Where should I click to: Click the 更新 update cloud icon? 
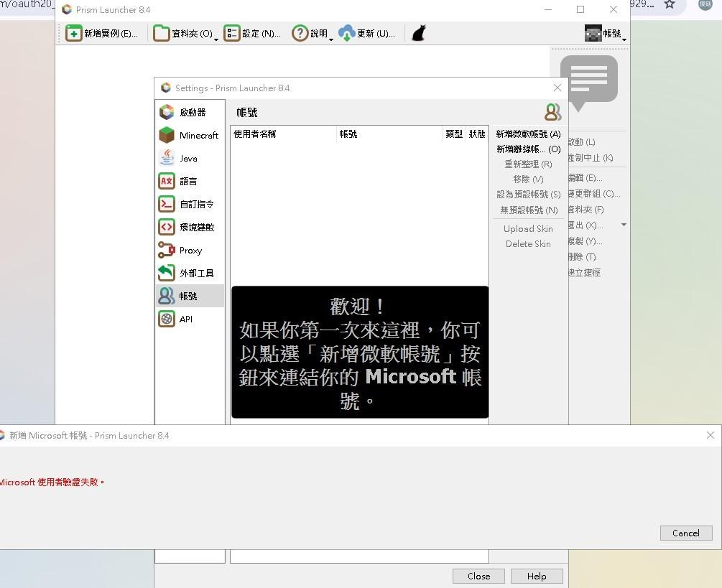(347, 33)
